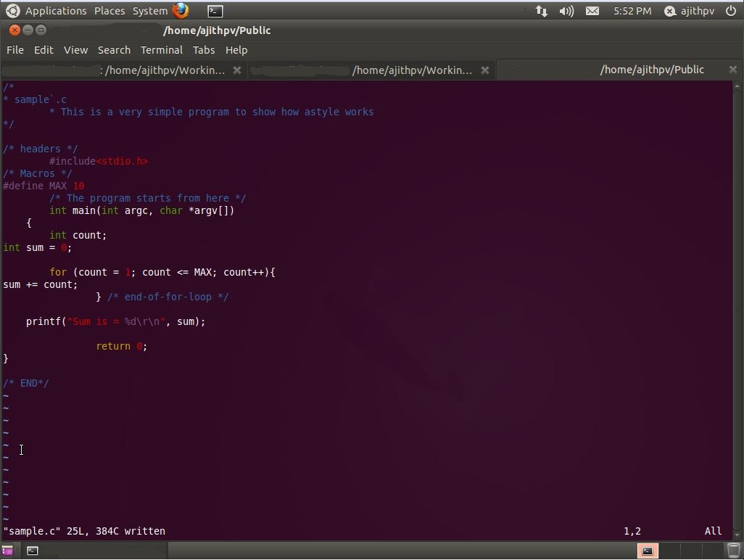Click the power button in the top panel

click(x=732, y=10)
